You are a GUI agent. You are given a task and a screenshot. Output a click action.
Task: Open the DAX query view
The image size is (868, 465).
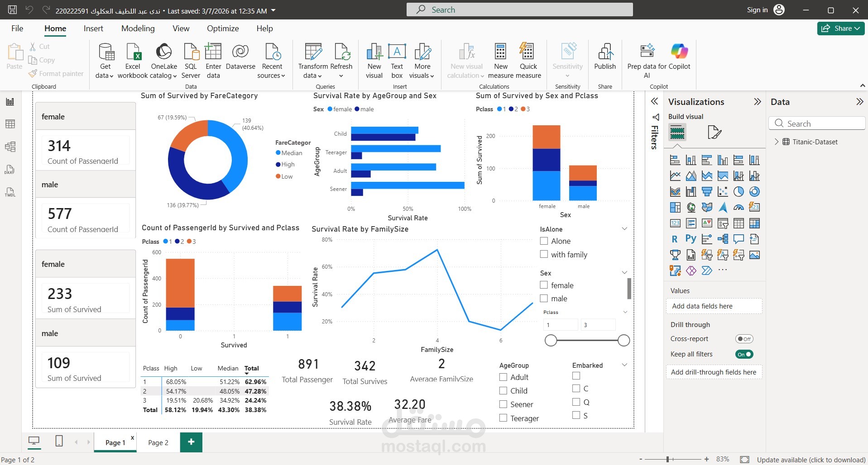(10, 170)
